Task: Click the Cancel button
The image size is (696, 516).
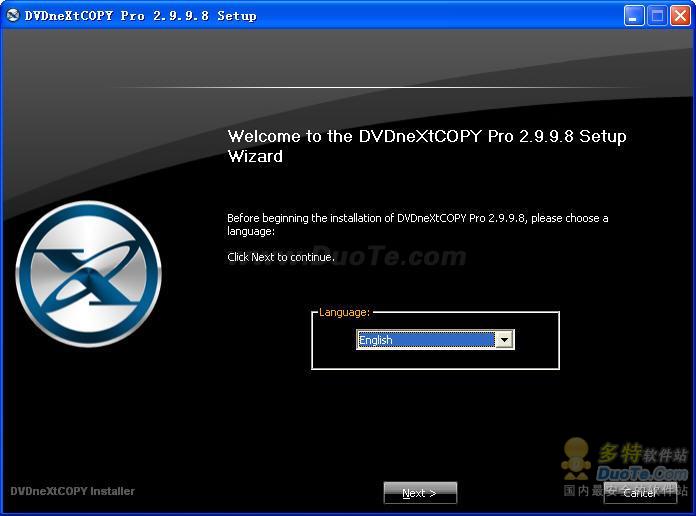Action: (640, 493)
